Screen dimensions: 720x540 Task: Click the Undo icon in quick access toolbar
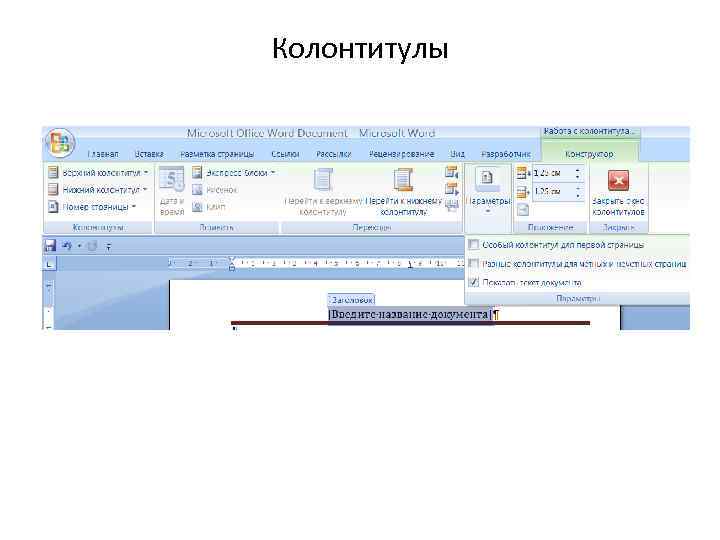[x=67, y=246]
